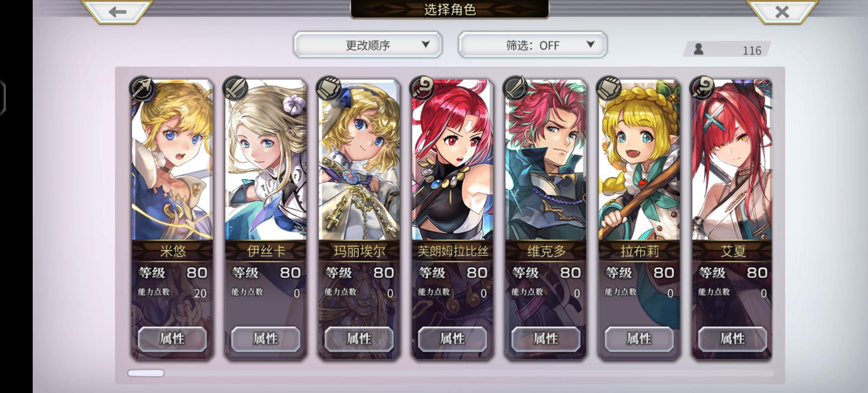Click the blade icon on 维克多's card
868x393 pixels.
515,88
